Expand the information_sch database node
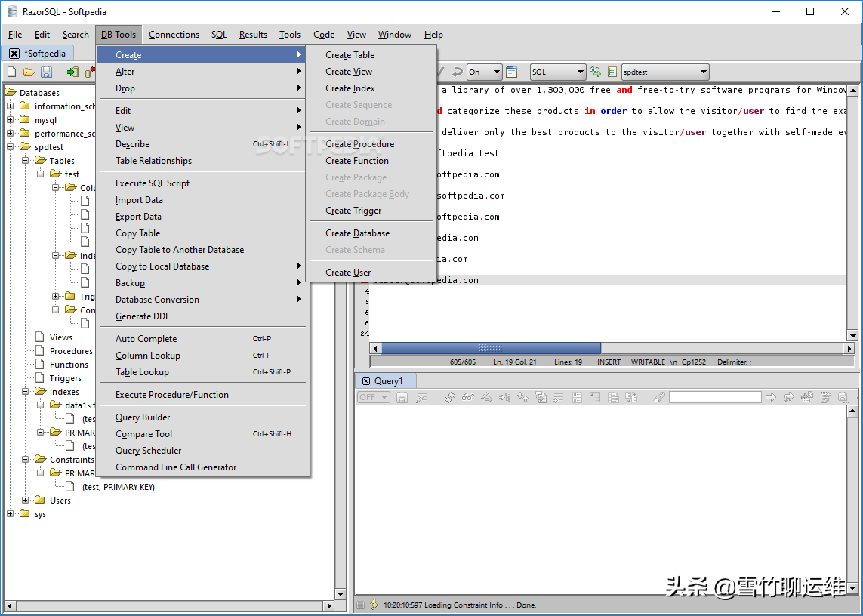863x616 pixels. pyautogui.click(x=11, y=106)
